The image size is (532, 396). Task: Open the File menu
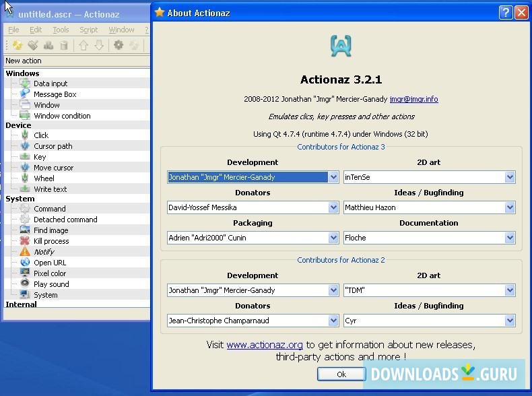coord(13,30)
